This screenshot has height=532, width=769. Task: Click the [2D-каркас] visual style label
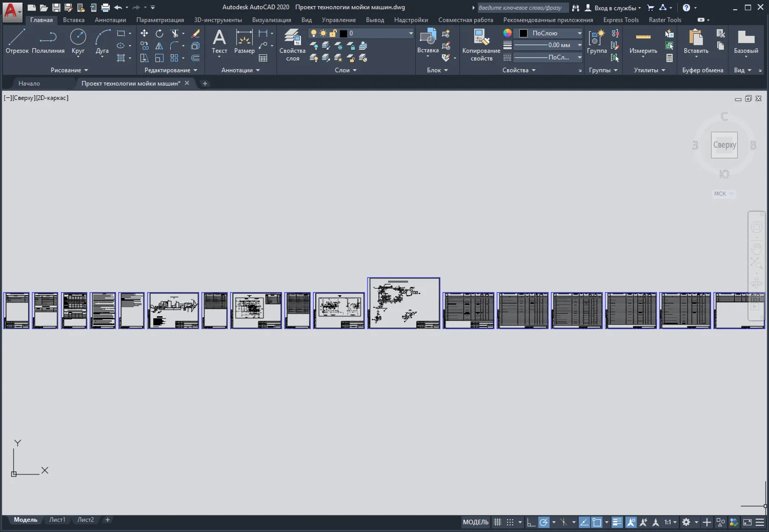52,98
